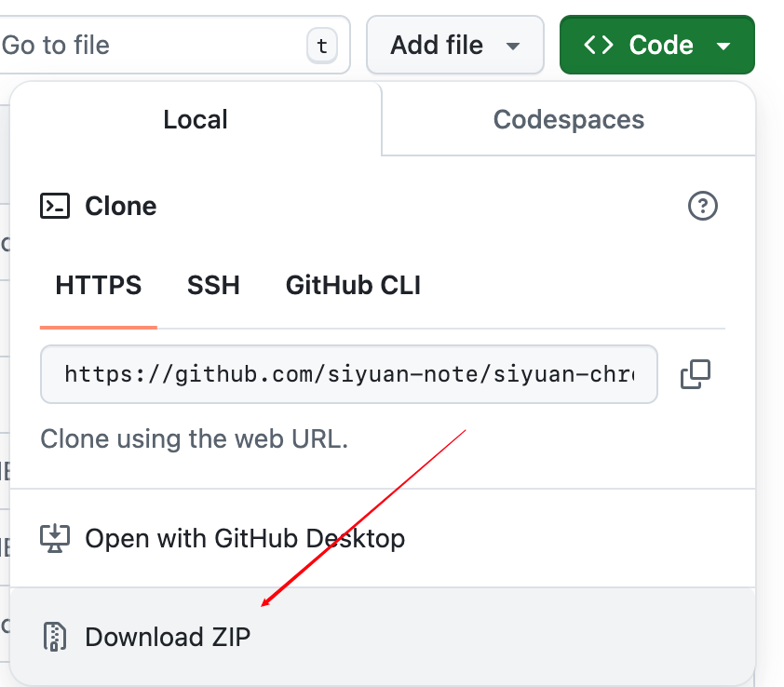Click Download ZIP
Image resolution: width=784 pixels, height=687 pixels.
[x=383, y=637]
